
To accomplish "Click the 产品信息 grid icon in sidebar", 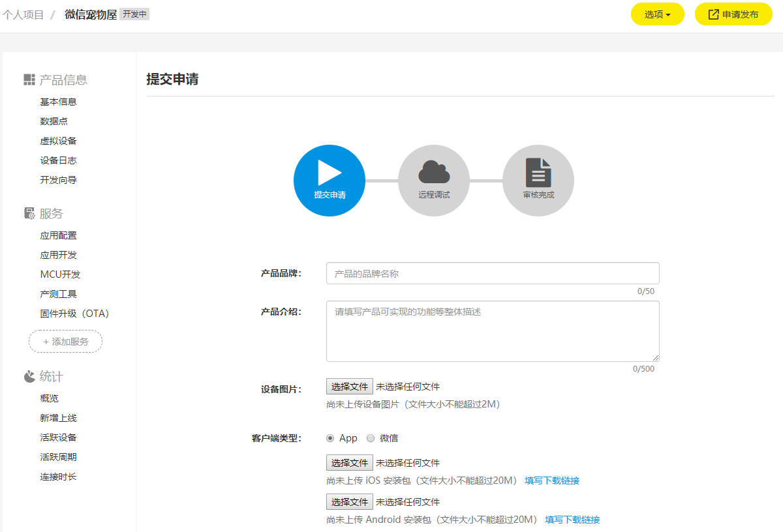I will (x=29, y=80).
